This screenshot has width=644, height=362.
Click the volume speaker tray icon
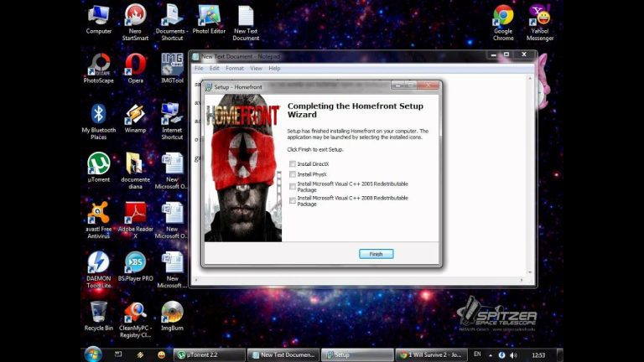click(x=513, y=355)
